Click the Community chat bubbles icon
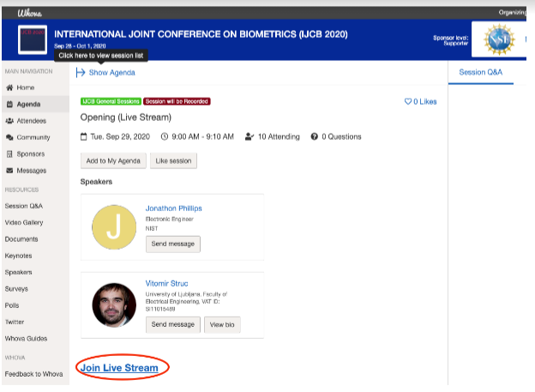Image resolution: width=535 pixels, height=392 pixels. click(9, 137)
